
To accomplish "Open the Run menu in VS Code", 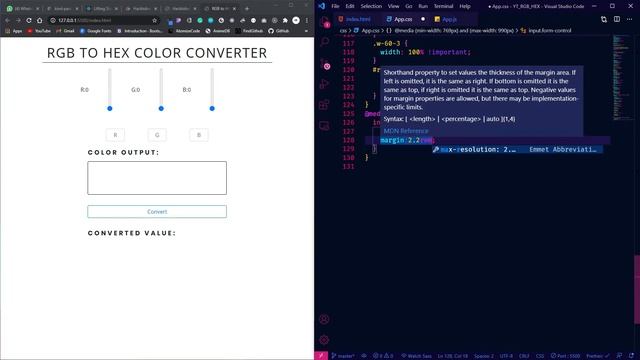I will 423,6.
